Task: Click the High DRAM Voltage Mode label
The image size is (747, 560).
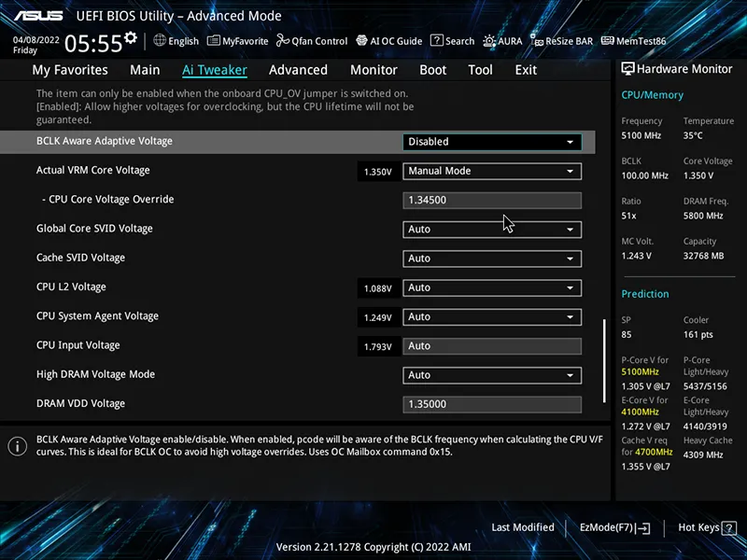Action: 95,374
